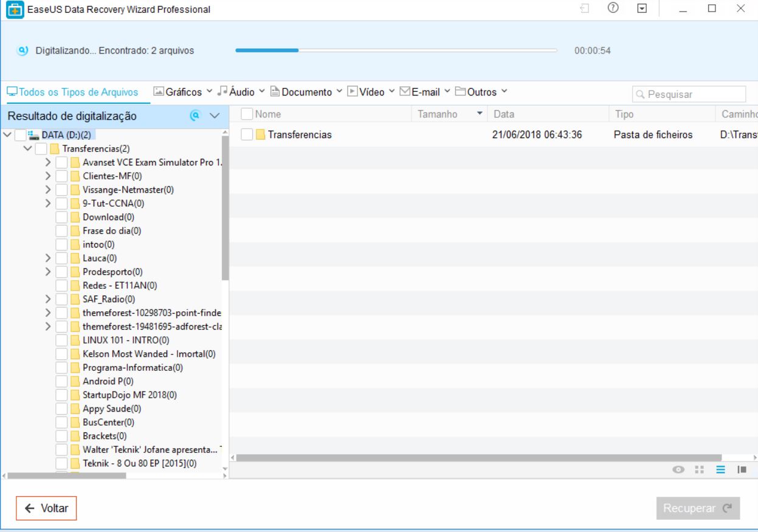
Task: Click the tree panel horizontal scrollbar
Action: tap(66, 476)
